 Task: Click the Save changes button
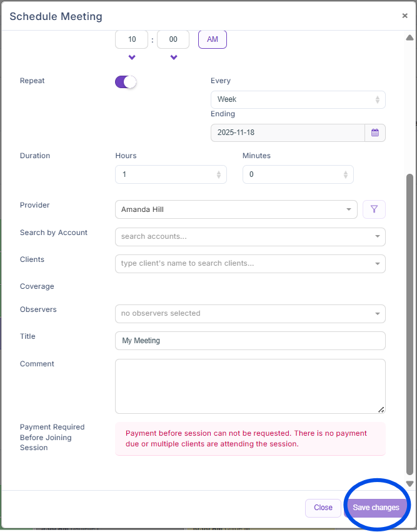coord(376,508)
